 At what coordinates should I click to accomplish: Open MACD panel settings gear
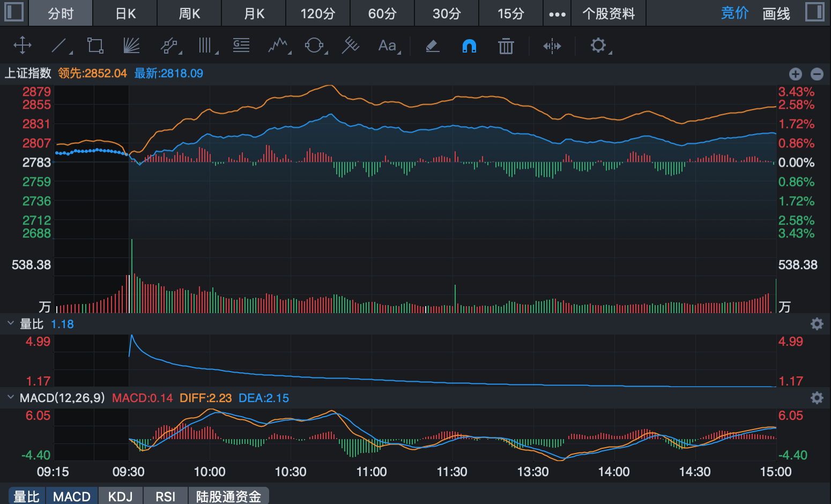pyautogui.click(x=817, y=397)
